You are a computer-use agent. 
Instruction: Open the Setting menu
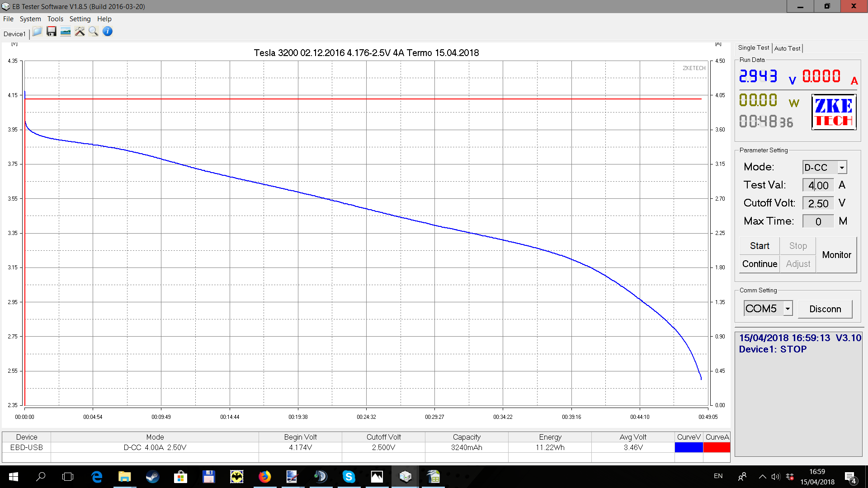[80, 19]
